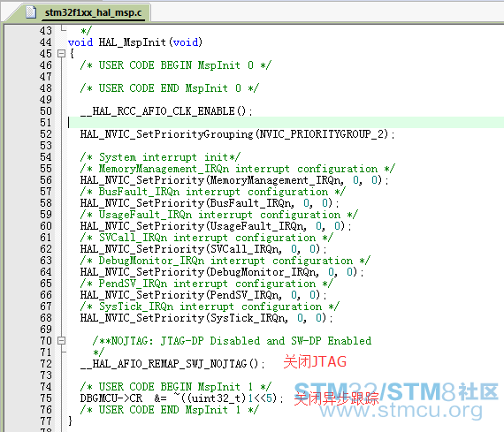Click line number 44 in gutter

46,42
